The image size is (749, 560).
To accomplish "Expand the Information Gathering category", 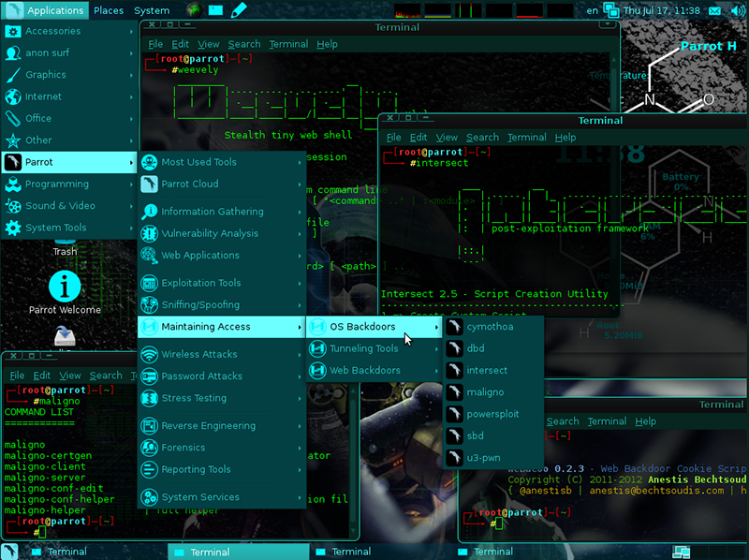I will [x=212, y=212].
